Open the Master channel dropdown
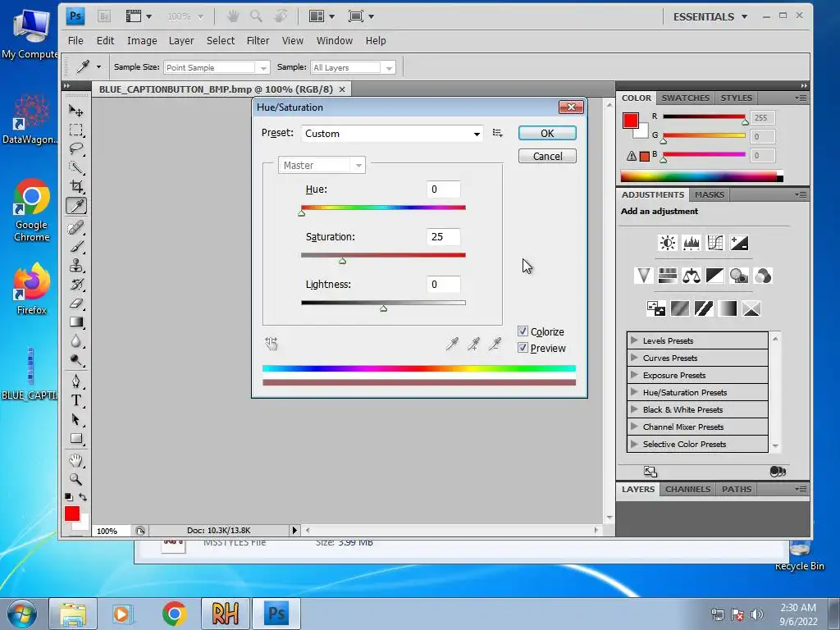Viewport: 840px width, 630px height. tap(322, 165)
